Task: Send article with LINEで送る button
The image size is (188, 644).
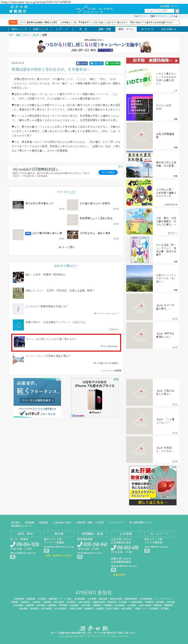Action: pyautogui.click(x=113, y=63)
